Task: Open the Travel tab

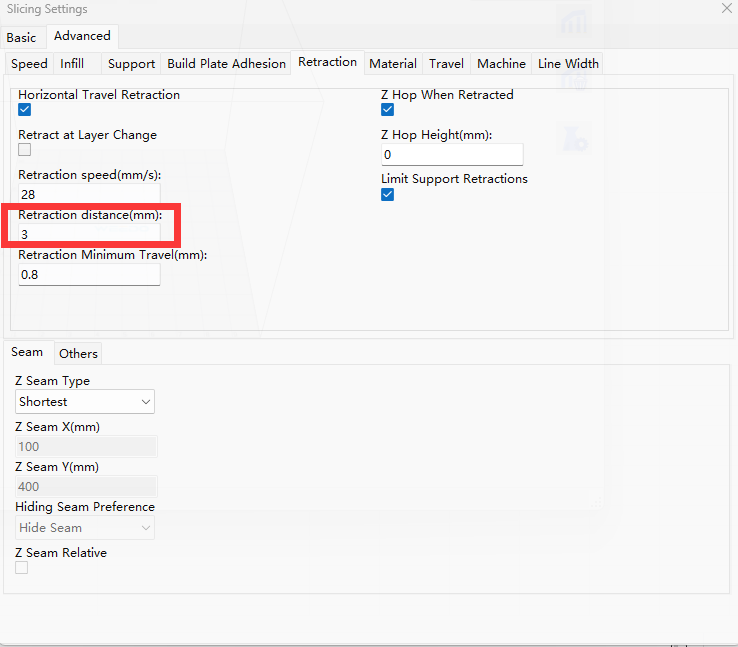Action: (446, 64)
